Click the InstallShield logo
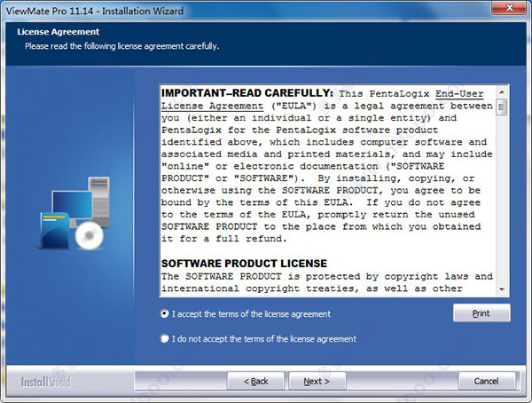This screenshot has height=403, width=532. (x=46, y=382)
